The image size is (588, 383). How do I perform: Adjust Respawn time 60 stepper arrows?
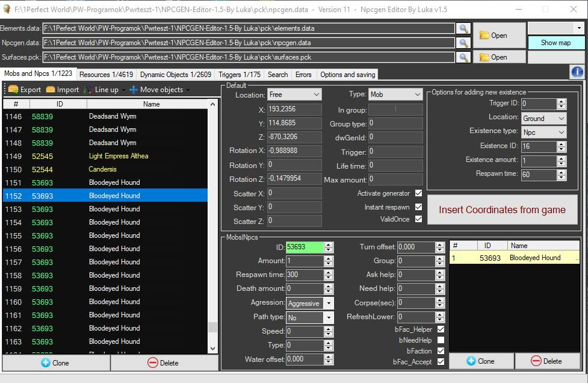562,175
